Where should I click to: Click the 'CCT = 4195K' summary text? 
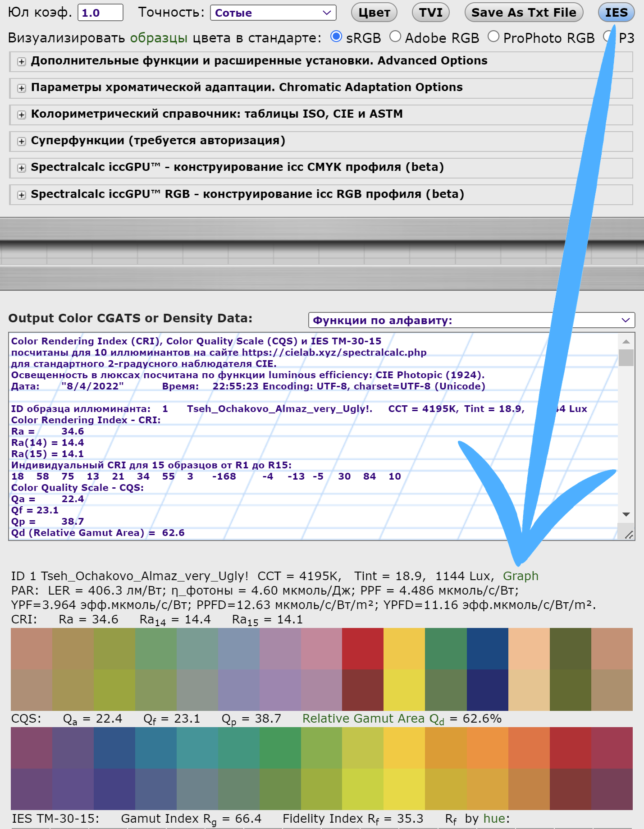[299, 576]
